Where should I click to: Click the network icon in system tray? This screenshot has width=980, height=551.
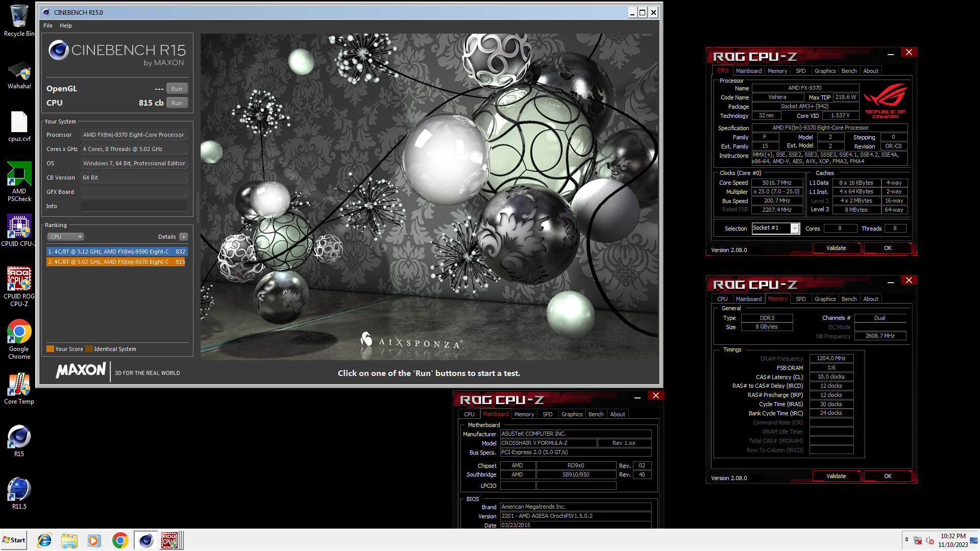click(x=917, y=540)
